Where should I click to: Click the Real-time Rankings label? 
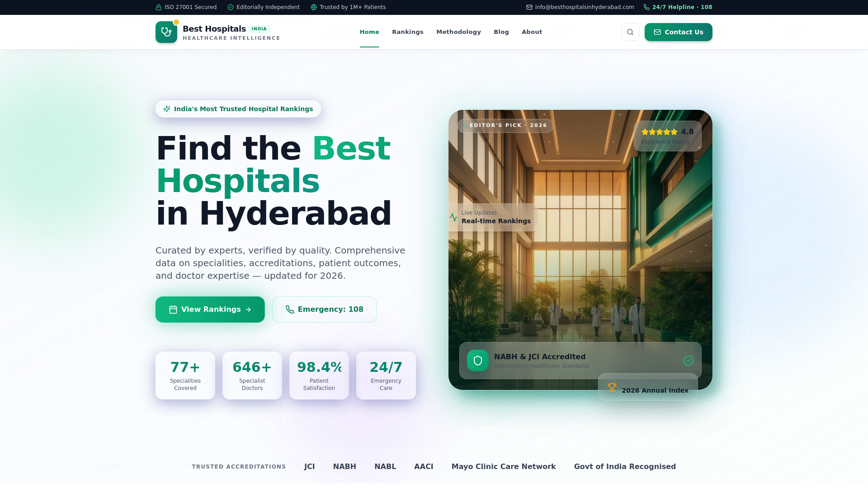click(496, 221)
